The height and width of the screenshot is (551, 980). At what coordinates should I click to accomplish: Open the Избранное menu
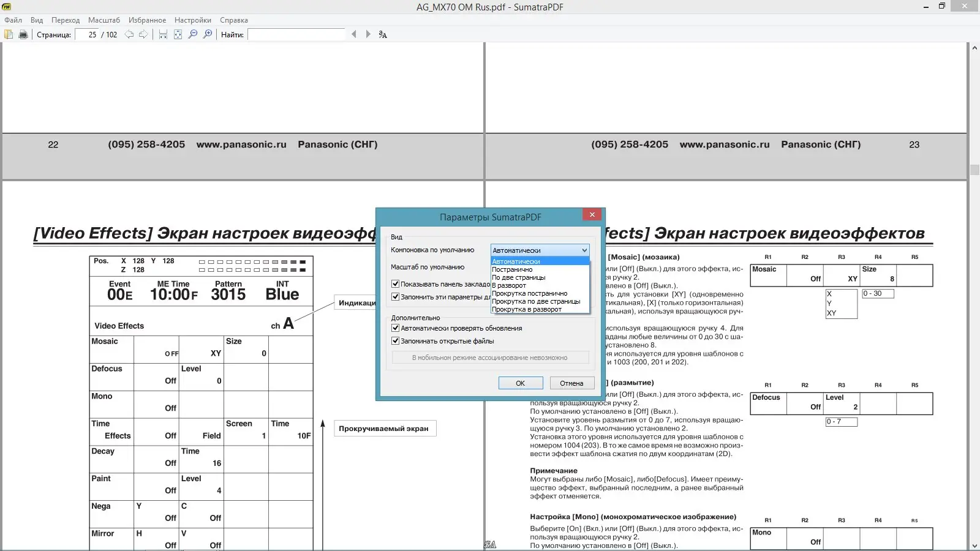147,20
